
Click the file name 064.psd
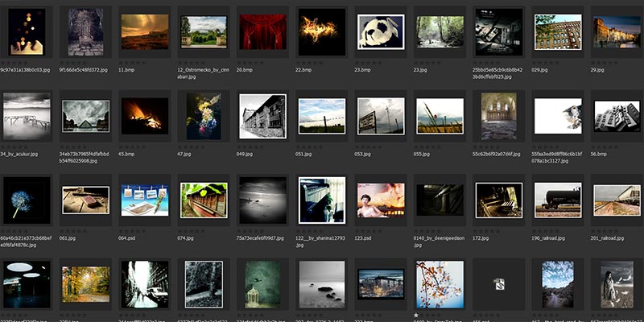point(127,238)
